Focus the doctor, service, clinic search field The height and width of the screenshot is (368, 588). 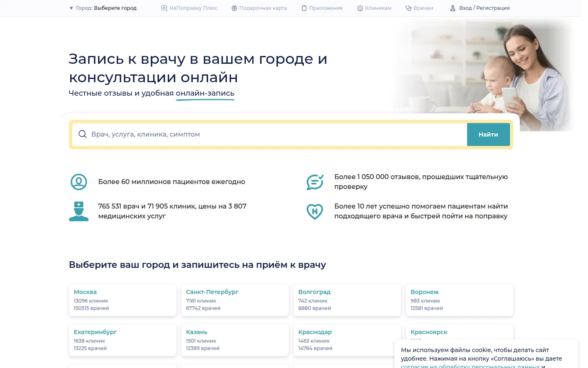tap(269, 135)
